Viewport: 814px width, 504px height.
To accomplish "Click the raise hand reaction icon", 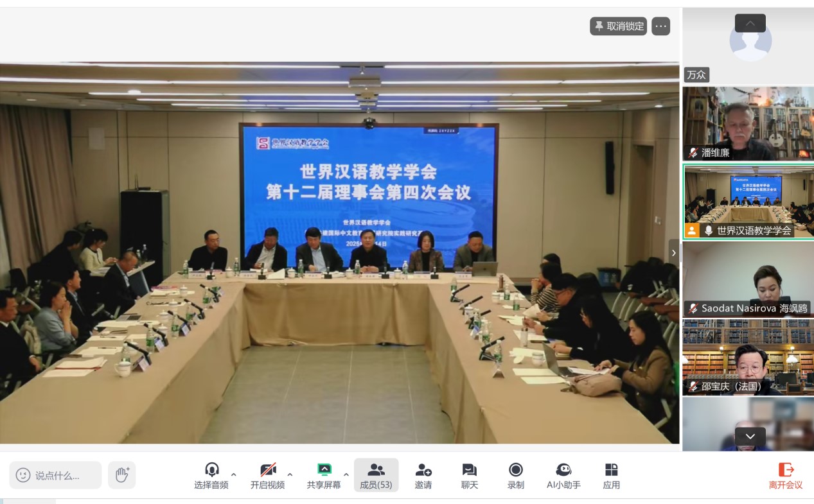I will (122, 475).
